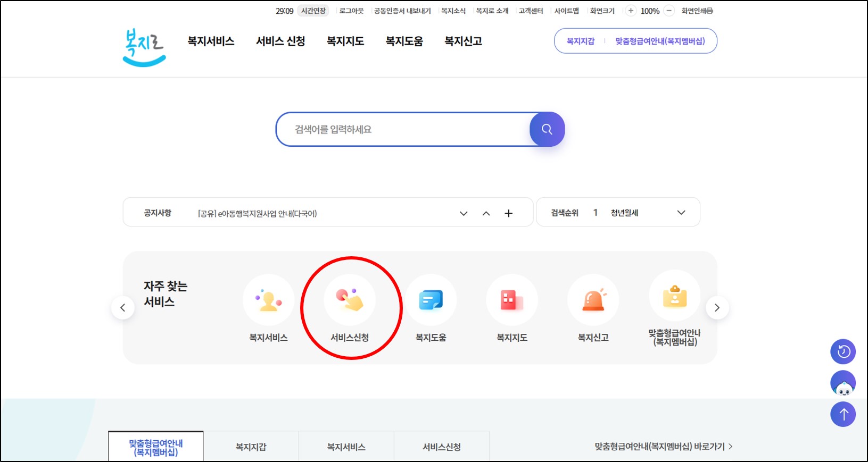The width and height of the screenshot is (868, 462).
Task: Zoom out with the minus button
Action: [669, 11]
